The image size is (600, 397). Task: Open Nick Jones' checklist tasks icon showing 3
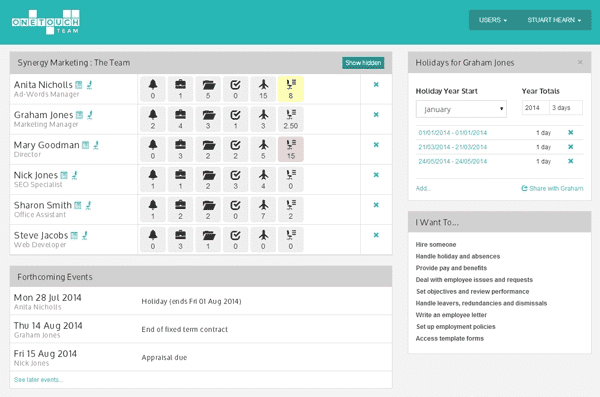(x=235, y=180)
